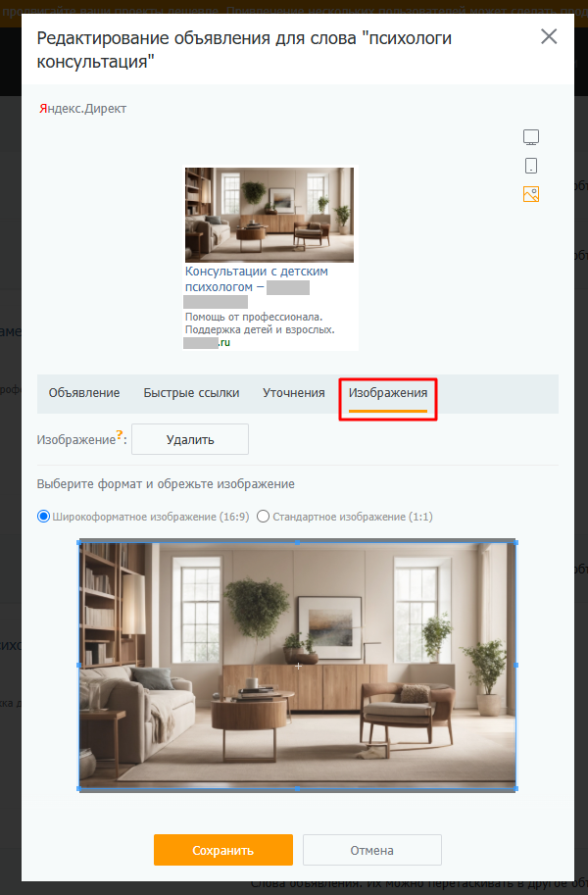Click ad description Помощь от профессионала

pos(254,317)
